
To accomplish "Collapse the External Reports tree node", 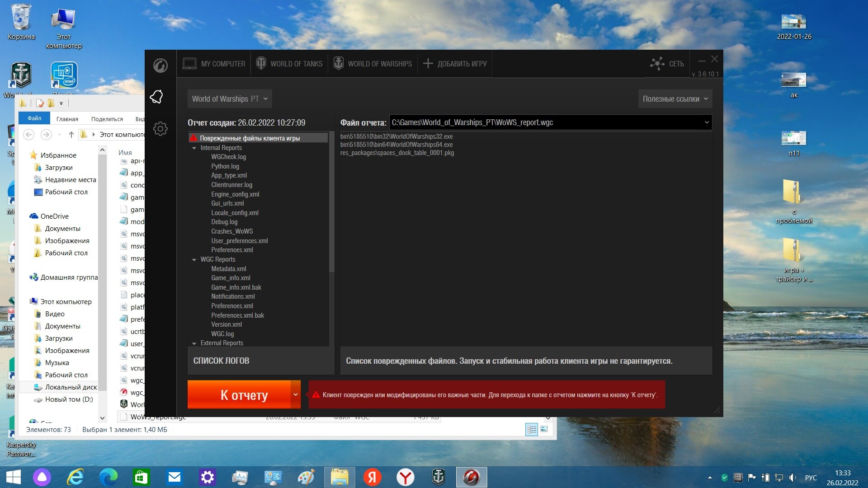I will click(194, 343).
